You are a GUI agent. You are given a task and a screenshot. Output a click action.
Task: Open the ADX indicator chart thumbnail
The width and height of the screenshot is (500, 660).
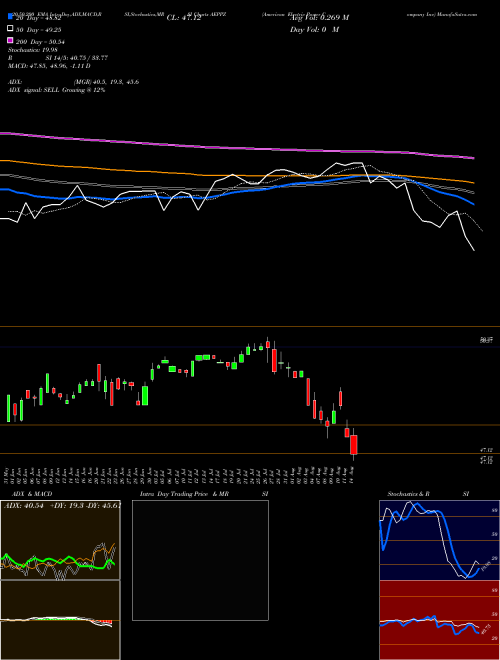tap(60, 540)
